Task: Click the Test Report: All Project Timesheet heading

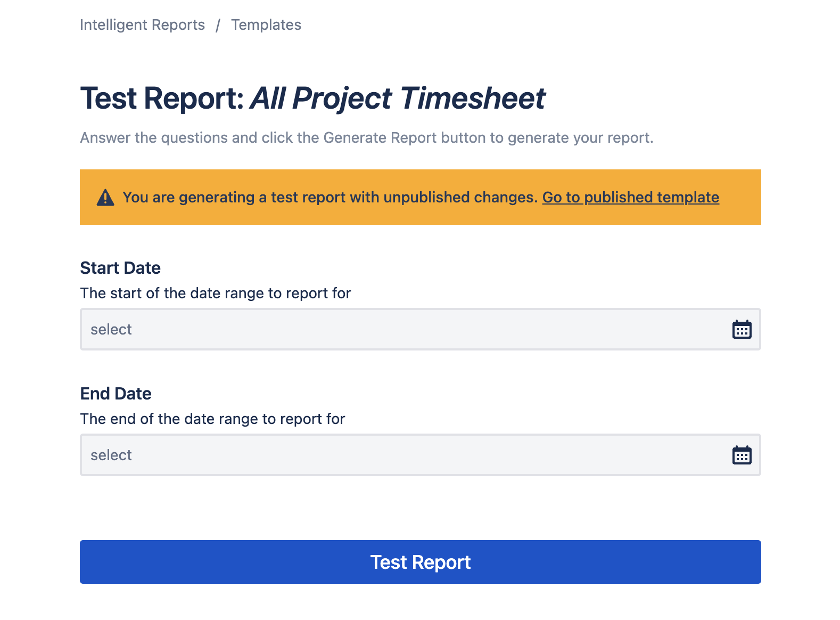Action: (313, 98)
